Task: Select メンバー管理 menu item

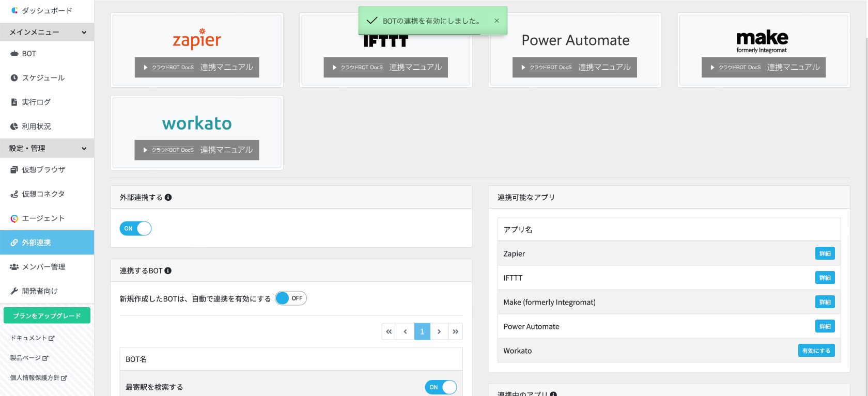Action: coord(47,267)
